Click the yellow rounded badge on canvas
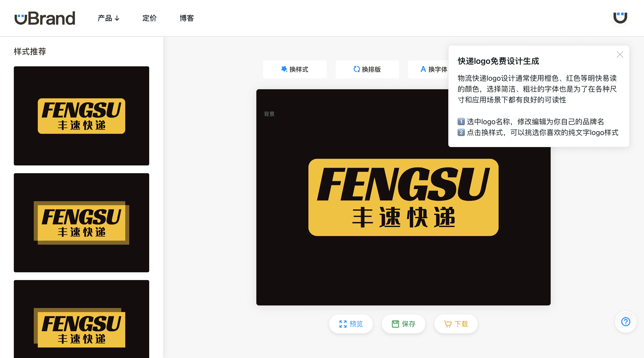644x358 pixels. [404, 197]
